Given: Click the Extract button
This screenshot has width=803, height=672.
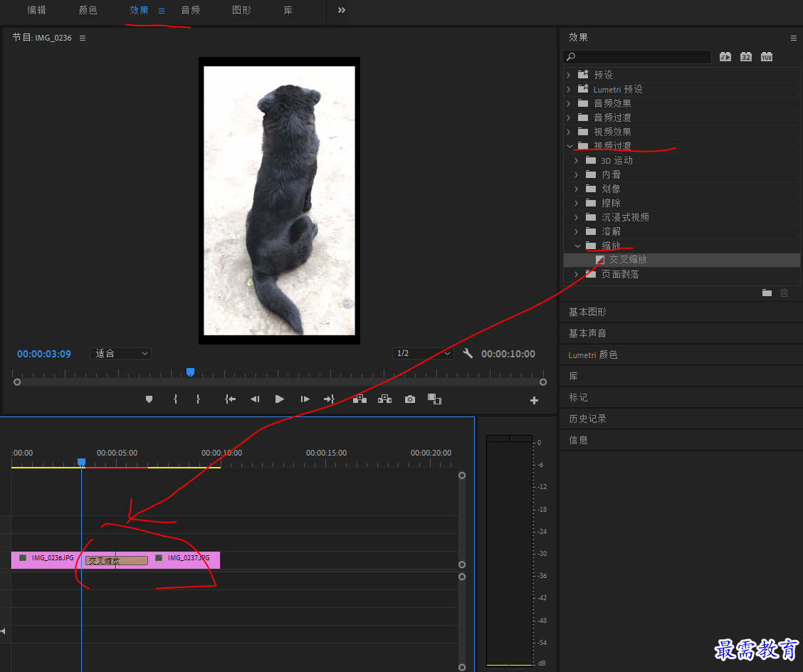Looking at the screenshot, I should [384, 399].
